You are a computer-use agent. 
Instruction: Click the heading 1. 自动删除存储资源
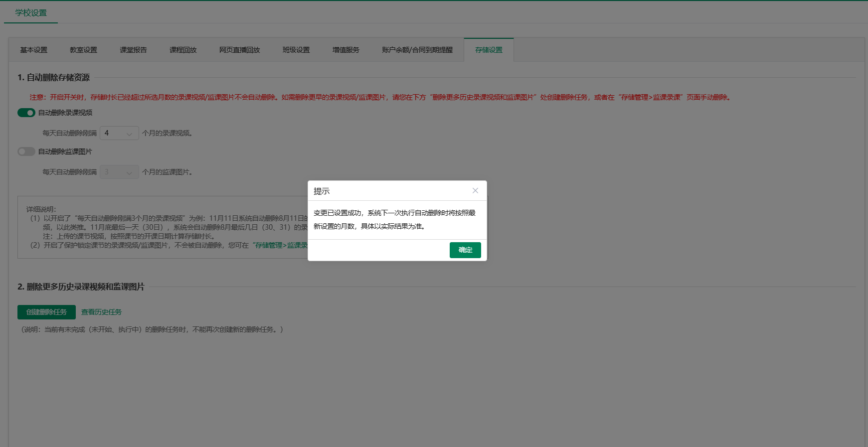pyautogui.click(x=53, y=77)
